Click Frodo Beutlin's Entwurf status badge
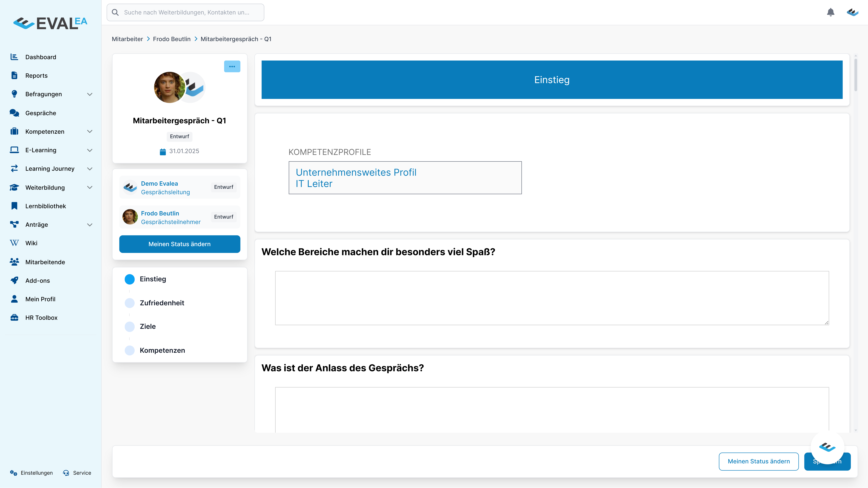The height and width of the screenshot is (488, 868). coord(224,217)
